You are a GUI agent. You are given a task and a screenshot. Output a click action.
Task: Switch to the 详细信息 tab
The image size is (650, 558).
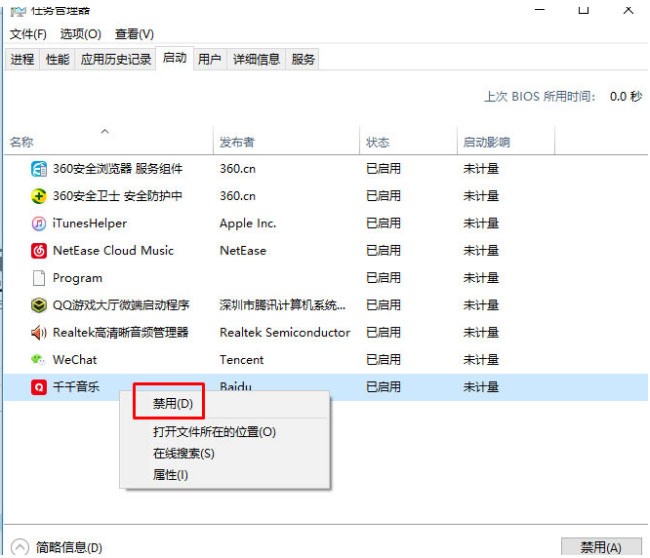(x=256, y=59)
